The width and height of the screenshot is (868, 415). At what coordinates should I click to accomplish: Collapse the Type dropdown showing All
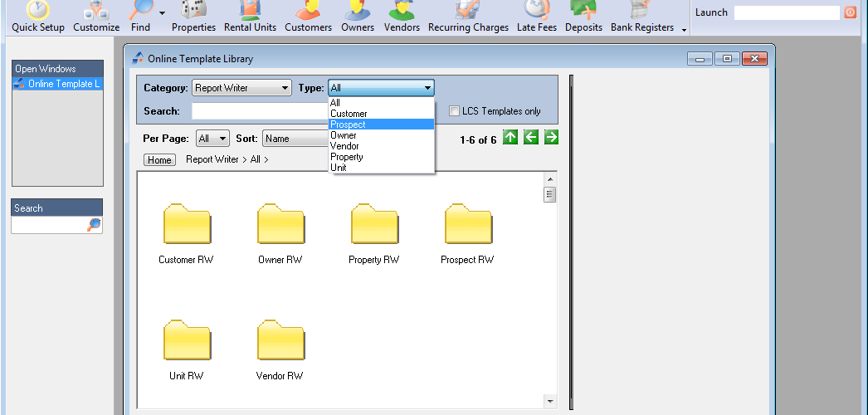point(381,88)
